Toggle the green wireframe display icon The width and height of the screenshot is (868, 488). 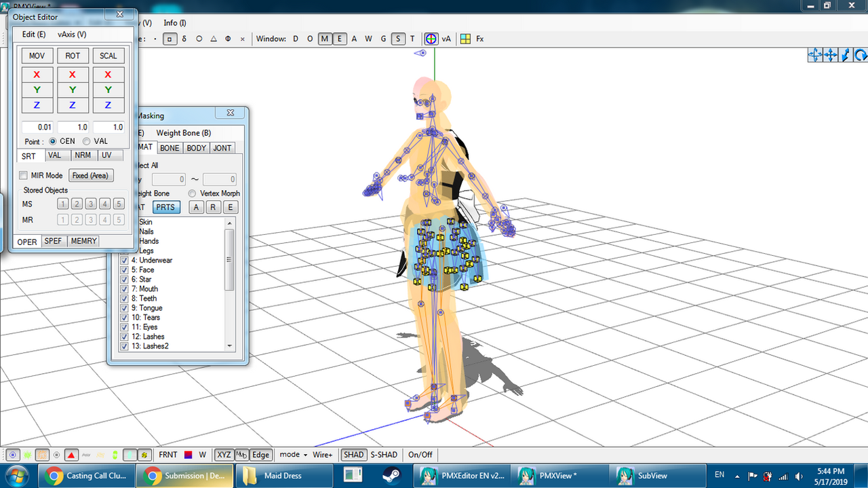[28, 455]
